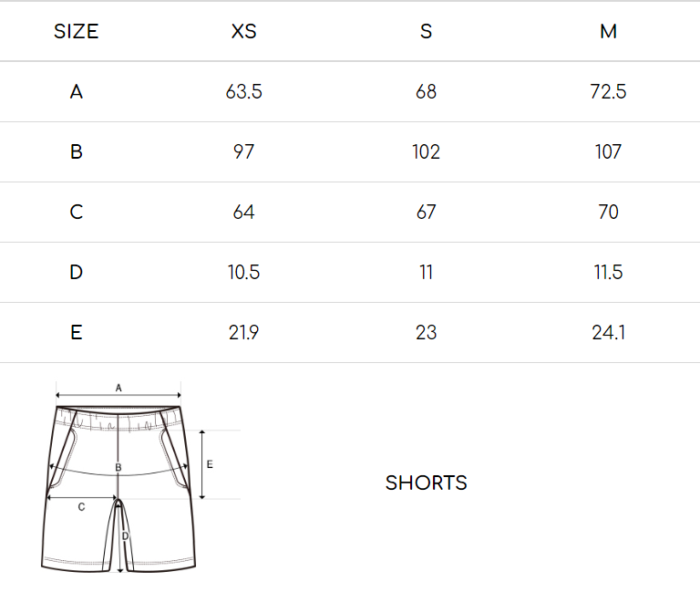Image resolution: width=700 pixels, height=592 pixels.
Task: Select the S size header
Action: pos(426,31)
